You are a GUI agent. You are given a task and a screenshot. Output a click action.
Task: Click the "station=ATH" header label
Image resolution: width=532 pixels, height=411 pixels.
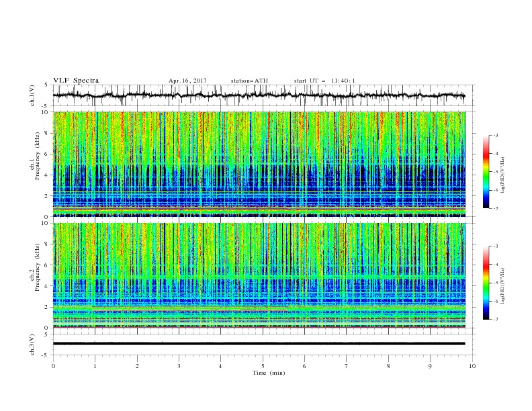coord(249,81)
